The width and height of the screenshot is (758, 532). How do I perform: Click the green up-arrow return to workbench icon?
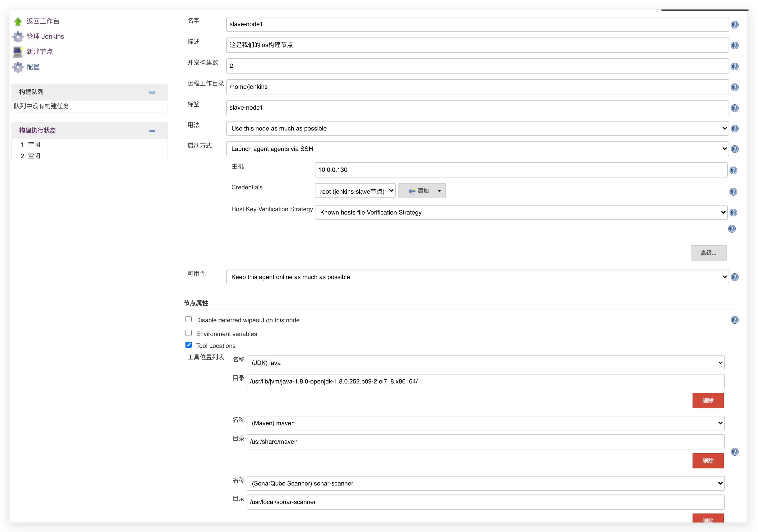coord(18,21)
